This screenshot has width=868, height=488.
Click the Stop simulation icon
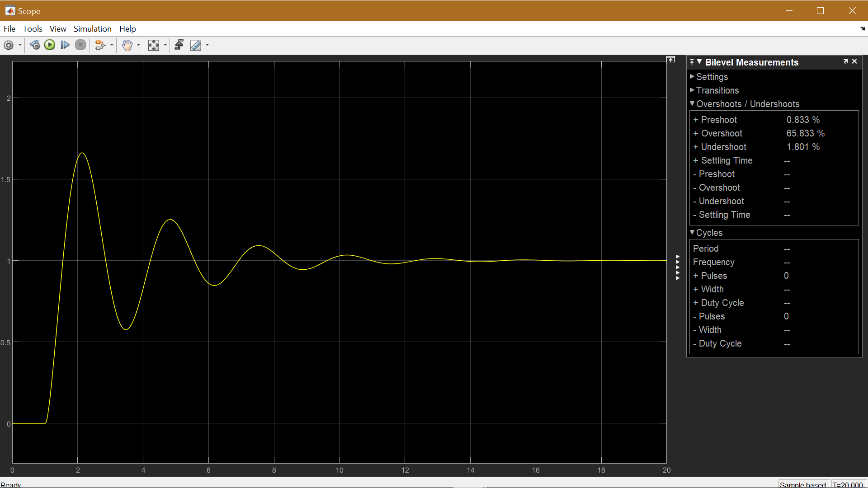point(80,45)
